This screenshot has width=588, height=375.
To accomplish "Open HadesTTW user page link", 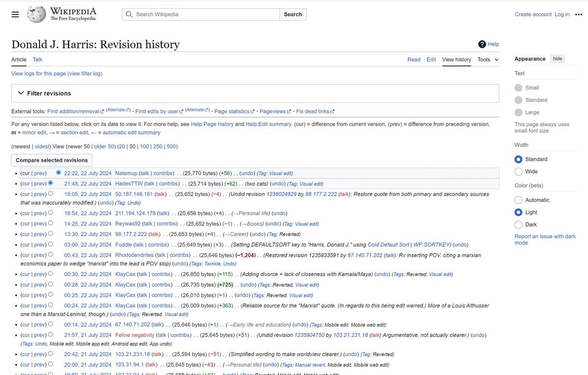I will (x=129, y=184).
